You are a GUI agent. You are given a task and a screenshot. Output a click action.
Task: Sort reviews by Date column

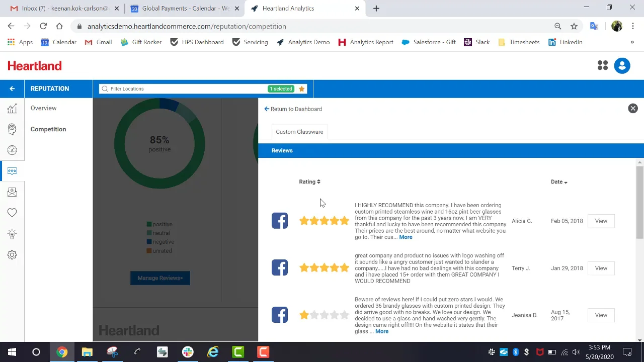tap(559, 182)
